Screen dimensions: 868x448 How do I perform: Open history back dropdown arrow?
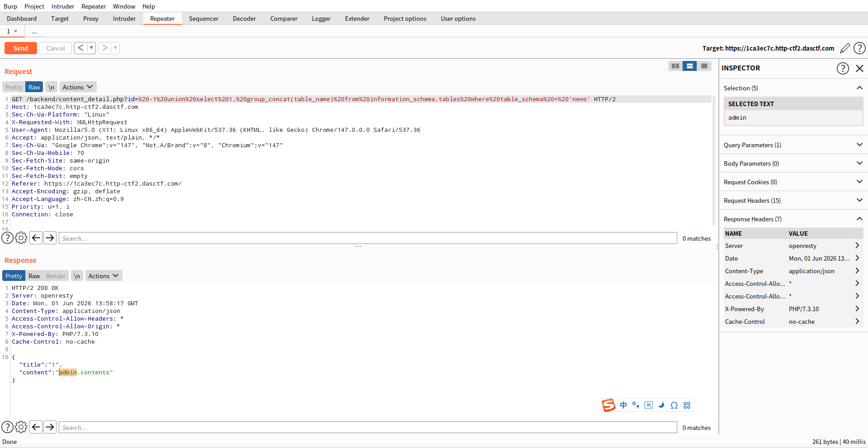pos(91,48)
